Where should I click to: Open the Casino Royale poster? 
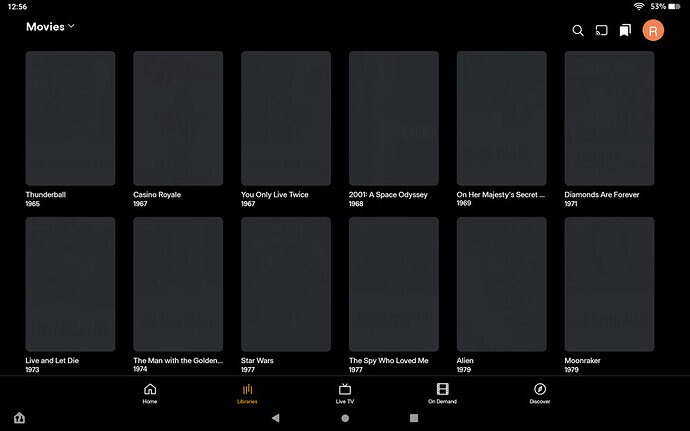pos(178,118)
